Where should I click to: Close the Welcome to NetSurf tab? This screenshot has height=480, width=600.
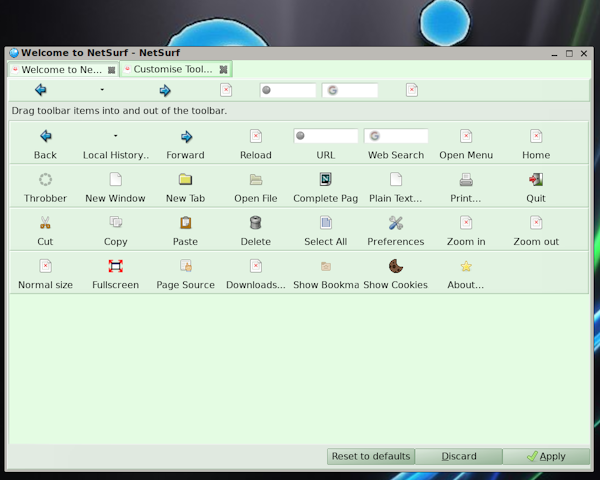(111, 70)
